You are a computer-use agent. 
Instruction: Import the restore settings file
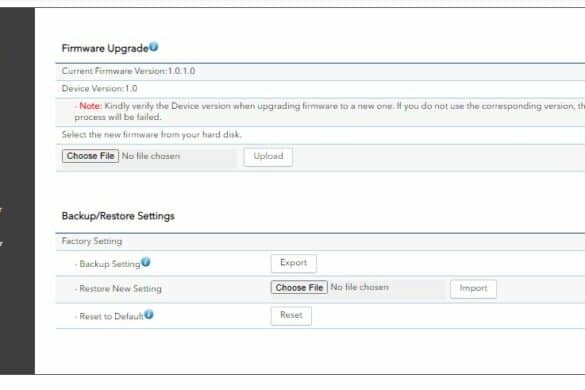coord(473,288)
